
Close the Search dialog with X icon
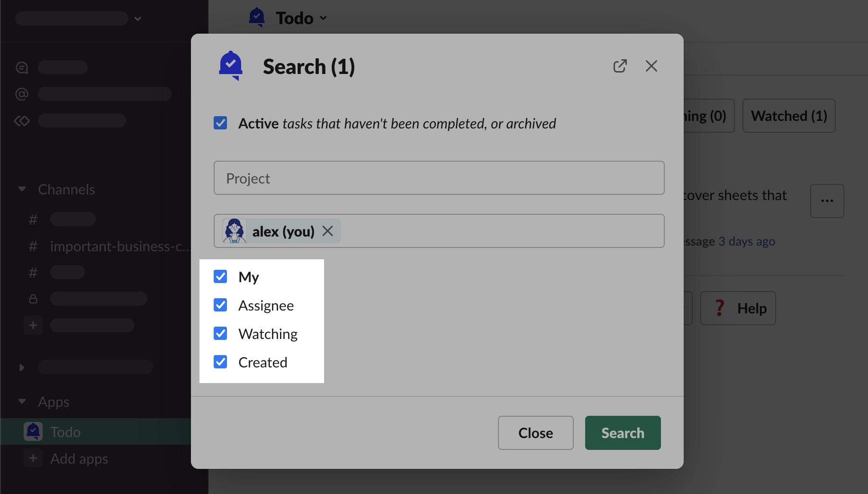[651, 66]
